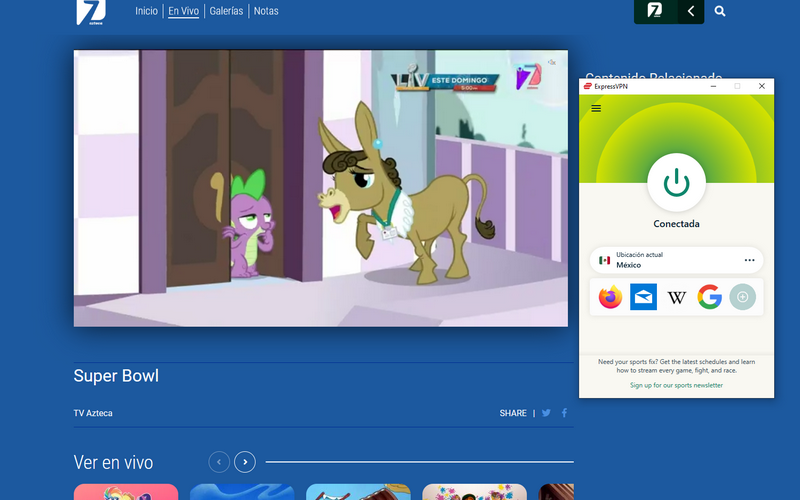Open the Galerías menu item
This screenshot has width=800, height=500.
click(x=226, y=11)
